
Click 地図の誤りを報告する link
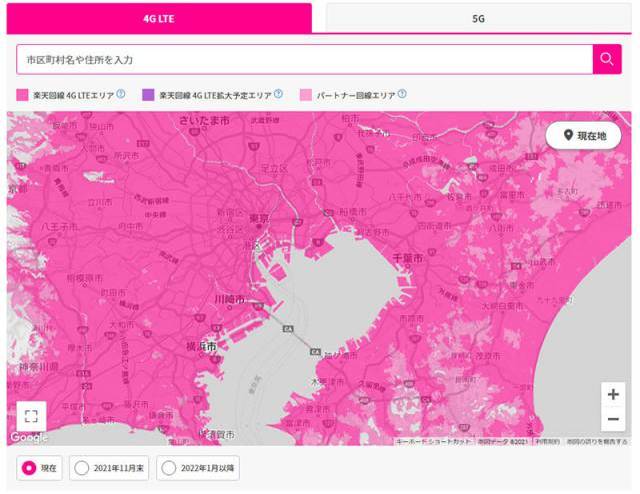pyautogui.click(x=597, y=442)
